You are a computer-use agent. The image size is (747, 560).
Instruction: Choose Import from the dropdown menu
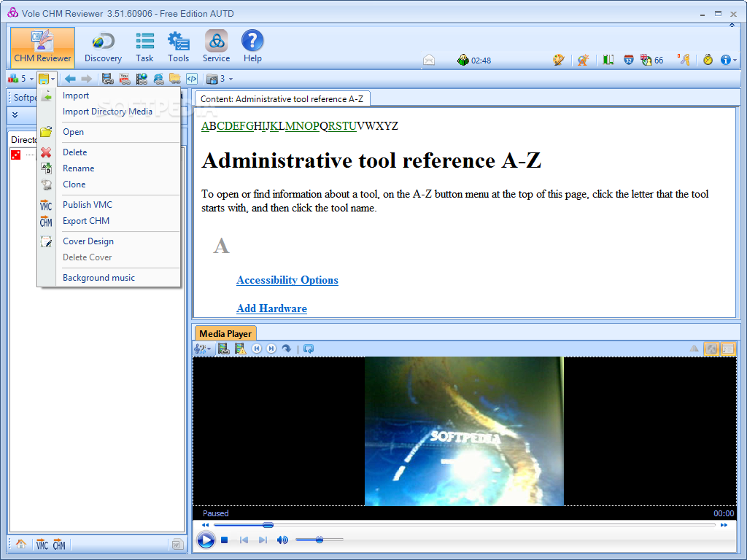[x=76, y=96]
